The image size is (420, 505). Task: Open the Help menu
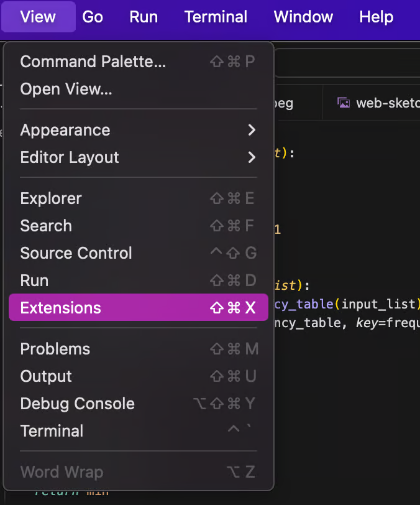click(376, 17)
